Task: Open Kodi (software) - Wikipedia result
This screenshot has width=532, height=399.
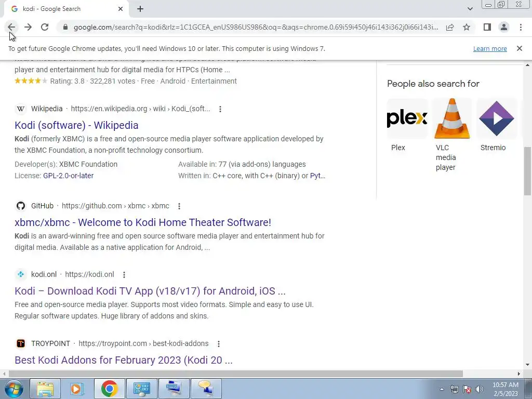Action: click(76, 125)
